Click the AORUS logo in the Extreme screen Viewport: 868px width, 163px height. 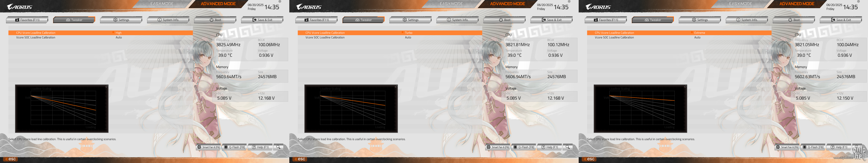(598, 7)
